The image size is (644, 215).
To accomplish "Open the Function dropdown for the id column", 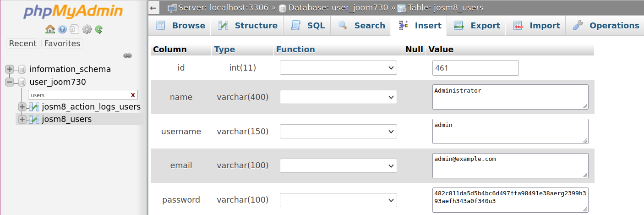I will point(338,68).
